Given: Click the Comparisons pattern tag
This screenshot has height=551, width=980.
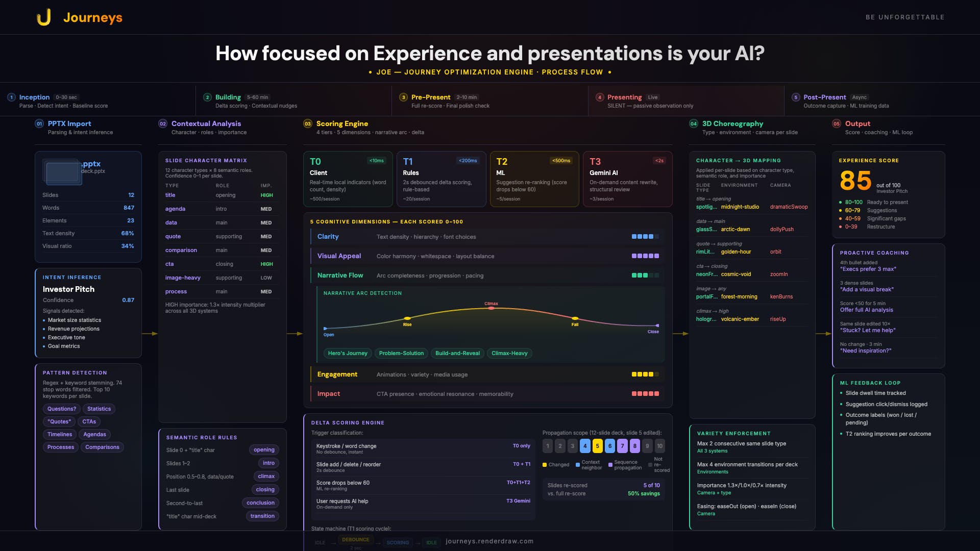Looking at the screenshot, I should [102, 447].
